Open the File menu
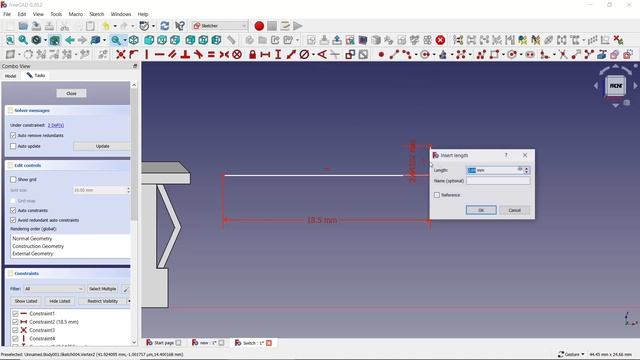This screenshot has height=360, width=640. [7, 14]
